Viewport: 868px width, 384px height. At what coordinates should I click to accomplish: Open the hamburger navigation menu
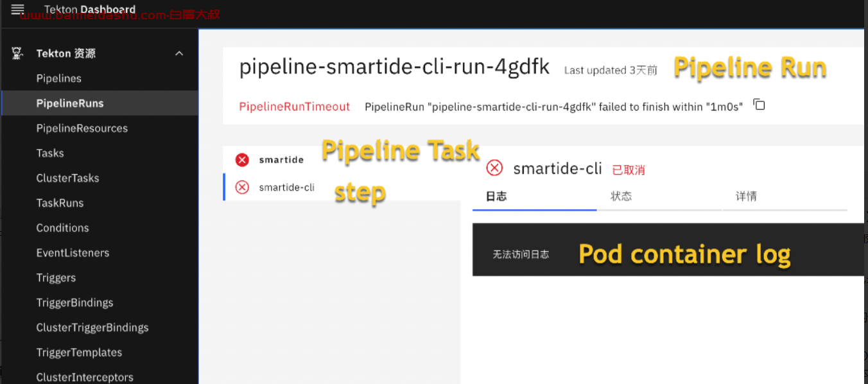[17, 9]
